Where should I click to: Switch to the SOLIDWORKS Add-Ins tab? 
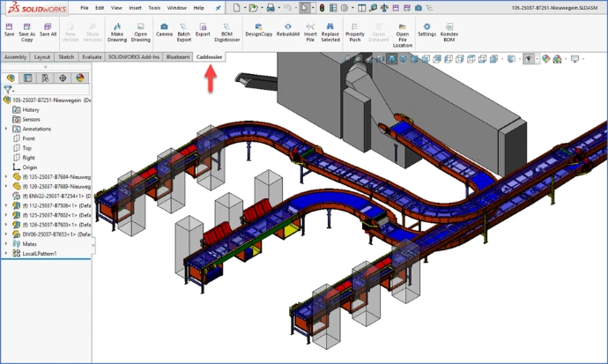(x=134, y=56)
